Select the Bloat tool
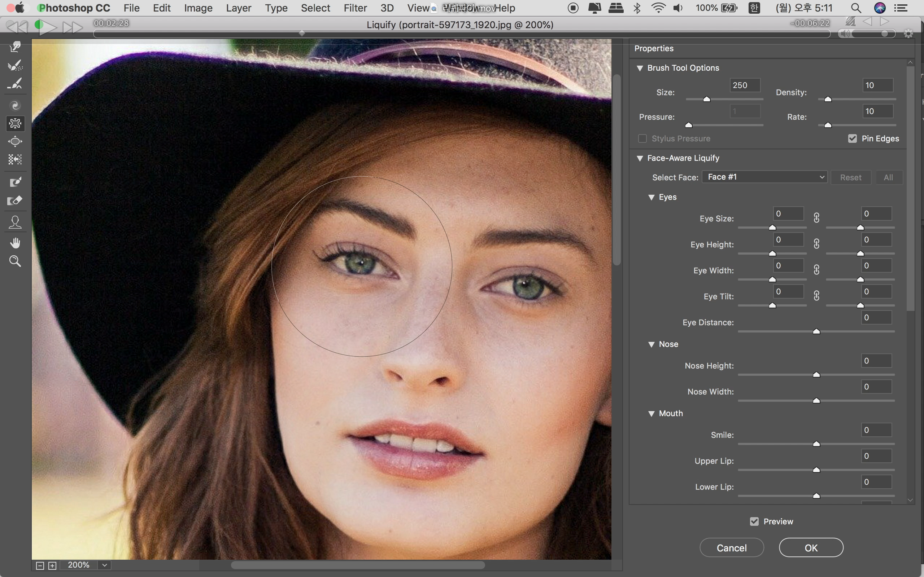924x577 pixels. pyautogui.click(x=15, y=142)
